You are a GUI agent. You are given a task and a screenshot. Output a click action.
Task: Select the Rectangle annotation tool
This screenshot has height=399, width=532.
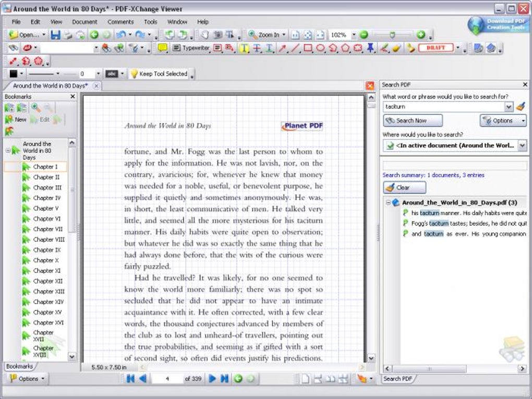pyautogui.click(x=308, y=48)
